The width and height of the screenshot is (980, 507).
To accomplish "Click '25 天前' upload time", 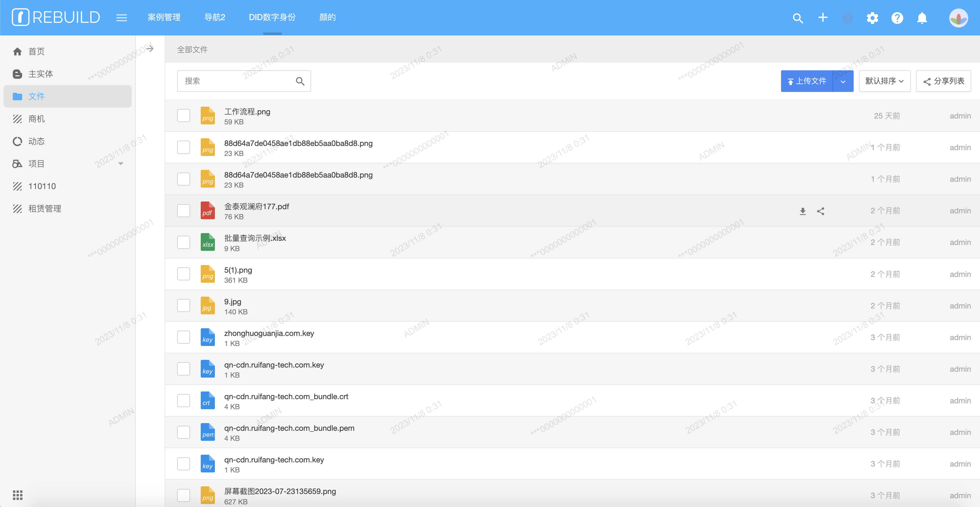I will click(x=887, y=116).
